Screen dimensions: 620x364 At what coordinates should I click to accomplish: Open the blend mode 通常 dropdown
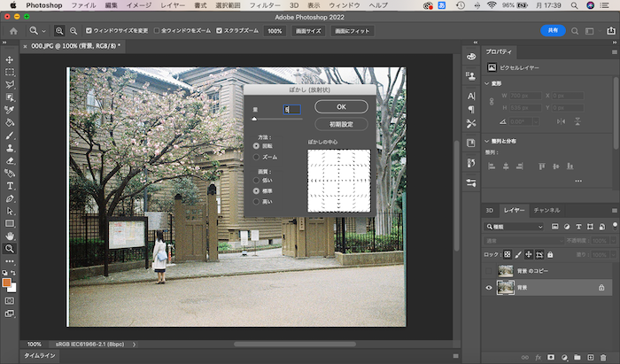[x=523, y=241]
